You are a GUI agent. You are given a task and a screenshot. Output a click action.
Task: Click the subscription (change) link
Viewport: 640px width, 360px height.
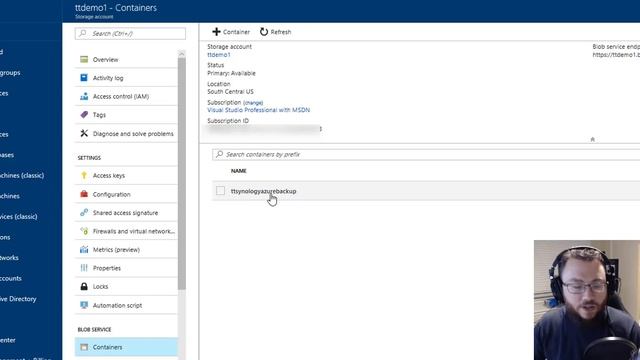(x=253, y=102)
